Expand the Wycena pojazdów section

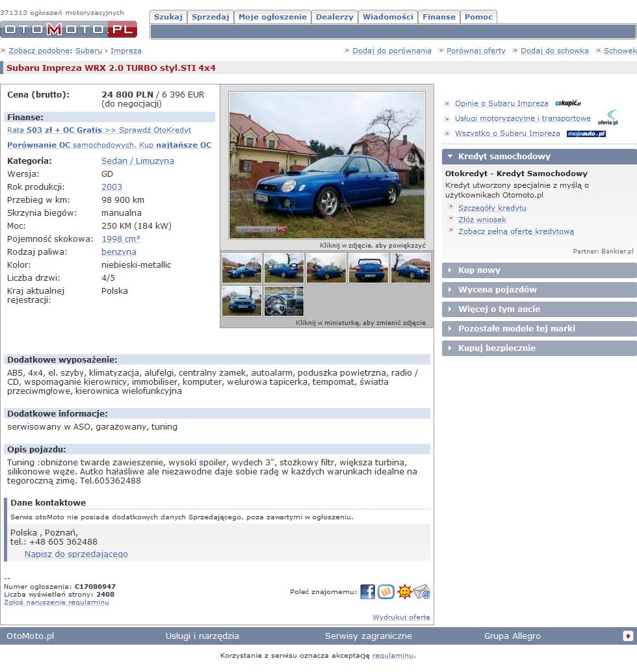tap(539, 290)
